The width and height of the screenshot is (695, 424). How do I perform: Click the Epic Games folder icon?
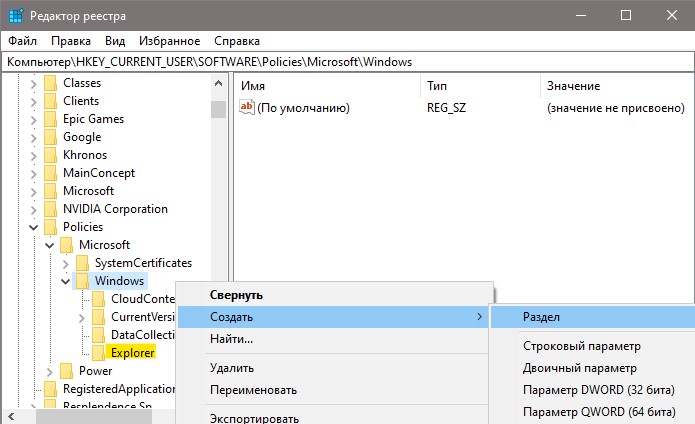51,119
